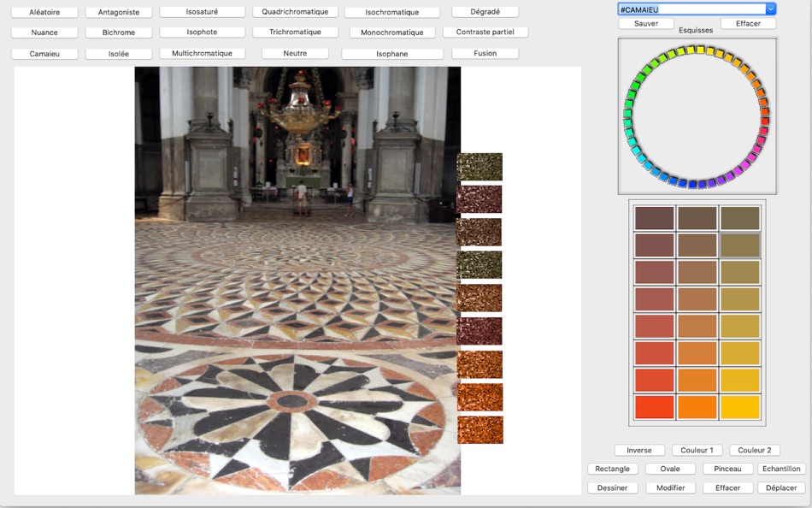Click the Nuance button
This screenshot has width=812, height=508.
44,32
